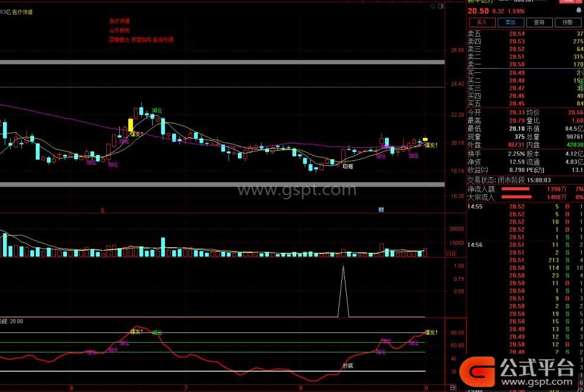This screenshot has width=584, height=392.
Task: Click the 最低 value 20.18
Action: pos(517,129)
